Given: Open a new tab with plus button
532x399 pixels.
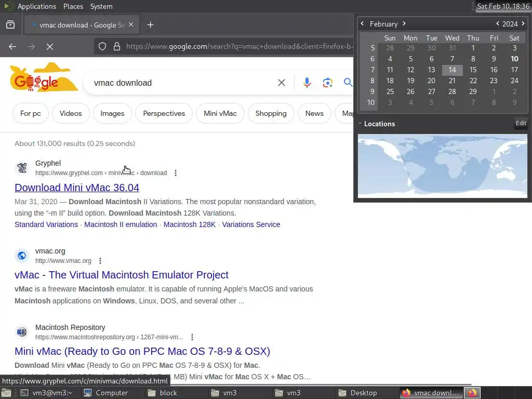Looking at the screenshot, I should point(150,25).
